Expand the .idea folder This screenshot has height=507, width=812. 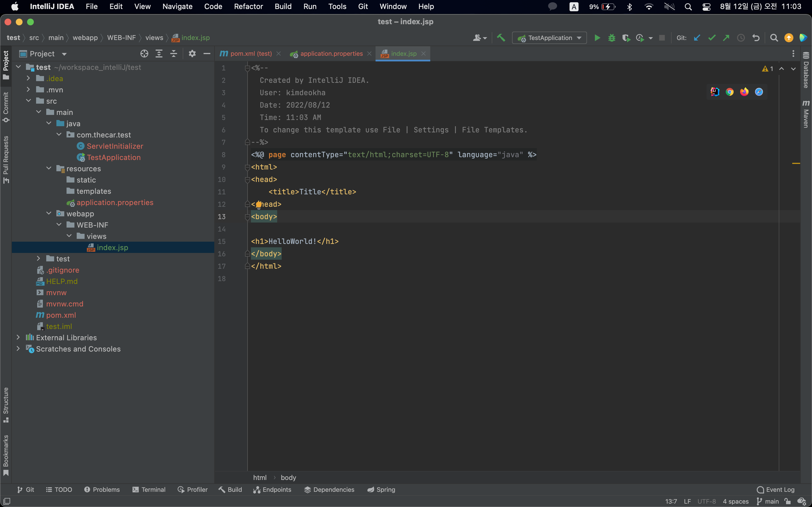click(x=28, y=79)
